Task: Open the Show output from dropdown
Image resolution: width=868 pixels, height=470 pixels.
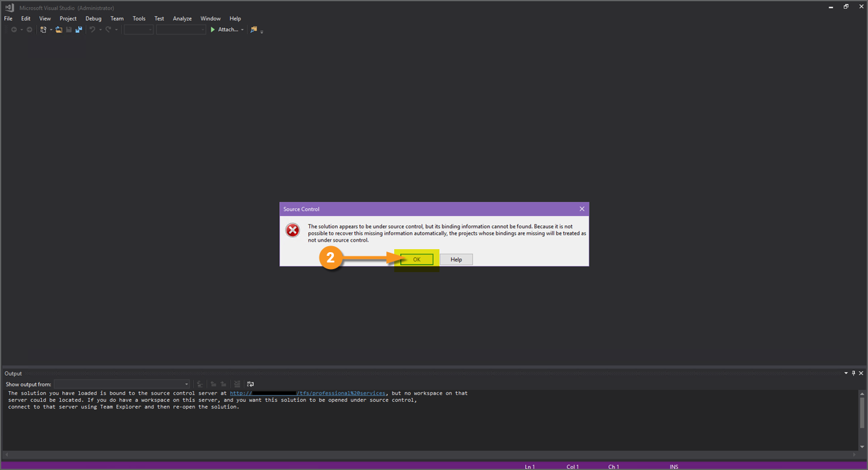Action: [x=122, y=384]
